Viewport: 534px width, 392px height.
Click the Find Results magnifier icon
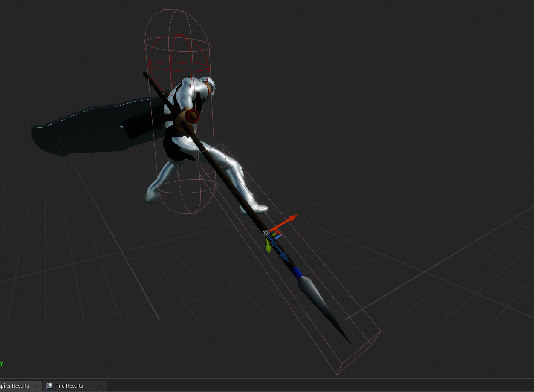(49, 386)
